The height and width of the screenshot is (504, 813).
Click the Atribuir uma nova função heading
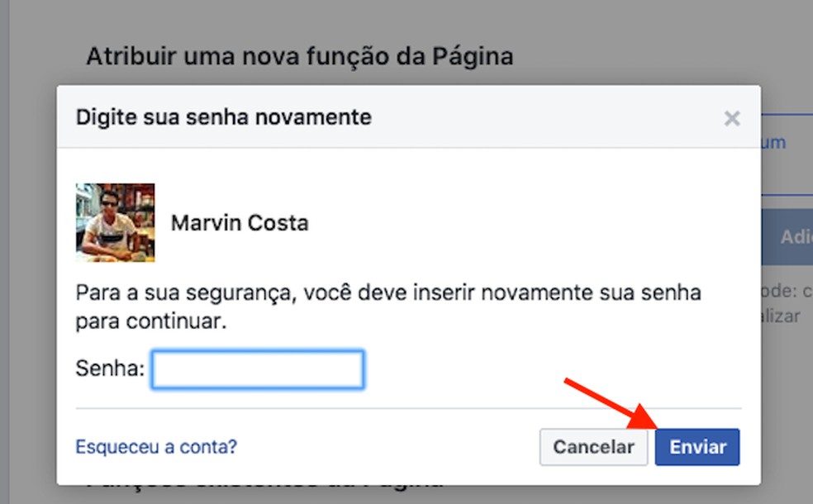pos(301,55)
